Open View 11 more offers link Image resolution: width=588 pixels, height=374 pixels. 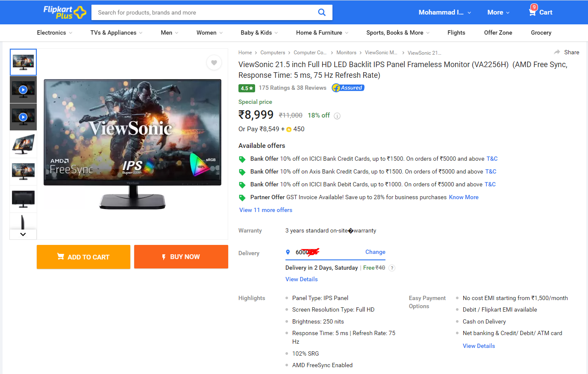[266, 210]
